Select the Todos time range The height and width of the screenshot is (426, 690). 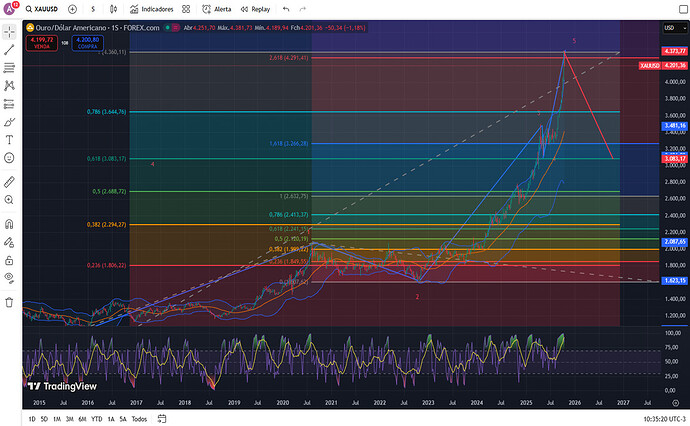click(139, 419)
